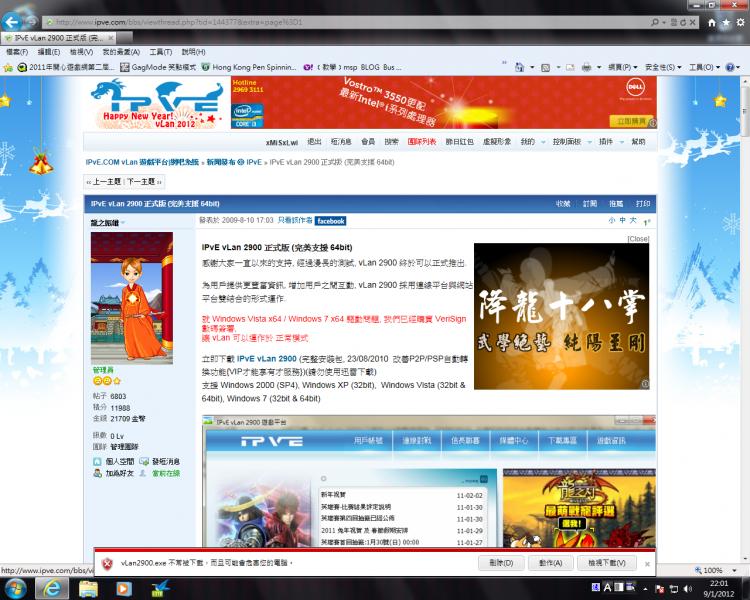Click the Action Center flag tray icon
The width and height of the screenshot is (750, 600).
click(x=660, y=589)
